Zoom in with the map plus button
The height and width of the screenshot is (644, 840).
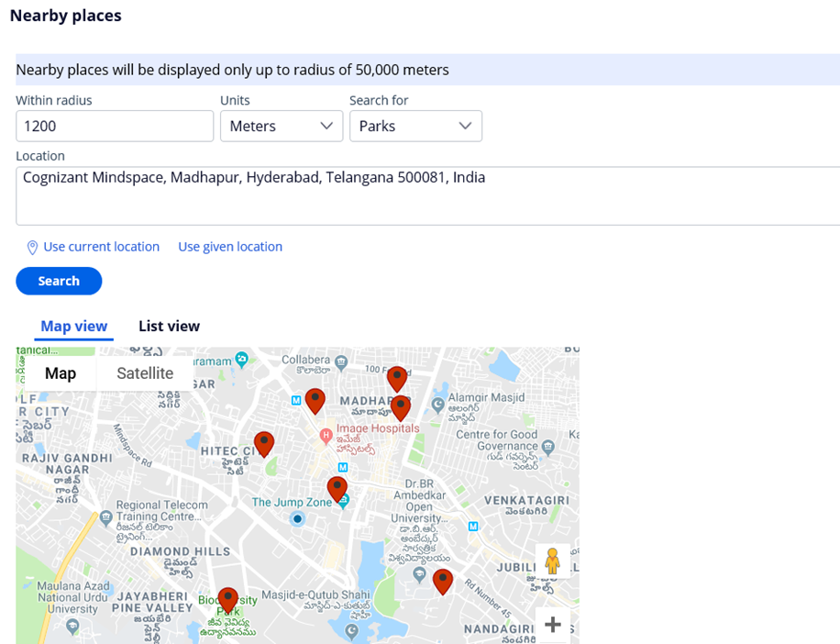coord(552,624)
